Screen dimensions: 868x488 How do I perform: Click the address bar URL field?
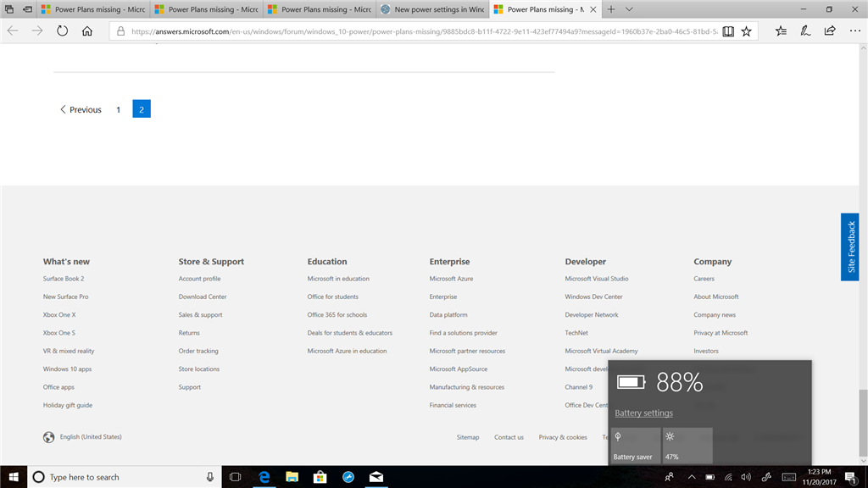click(424, 31)
